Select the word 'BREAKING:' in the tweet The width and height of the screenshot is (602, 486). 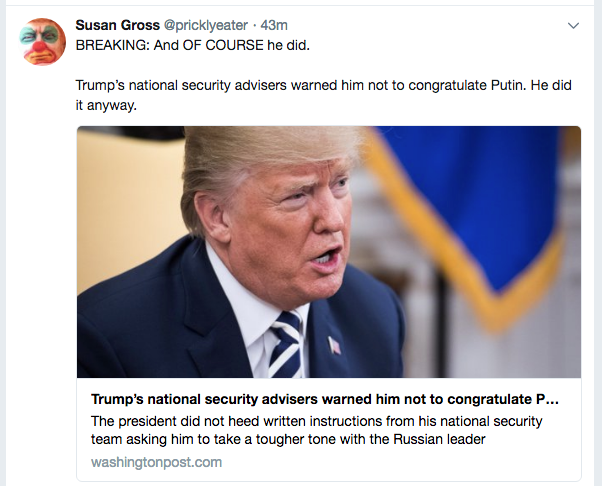coord(112,45)
